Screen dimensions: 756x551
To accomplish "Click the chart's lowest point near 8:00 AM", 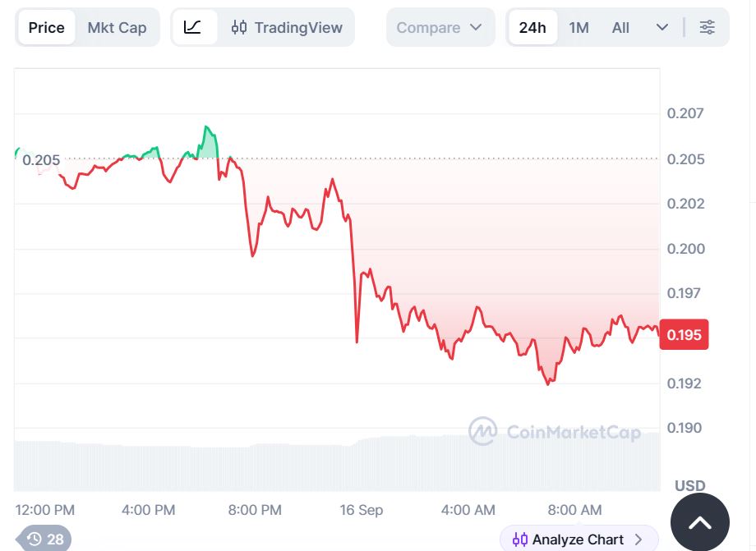I will coord(548,383).
